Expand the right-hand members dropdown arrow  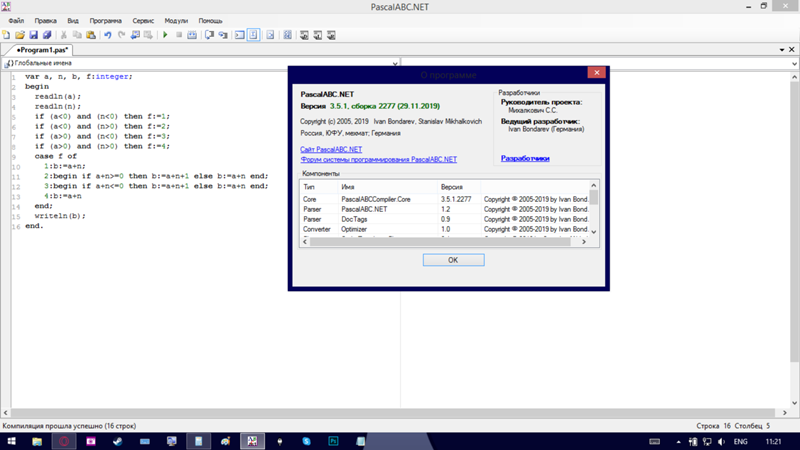[x=794, y=64]
